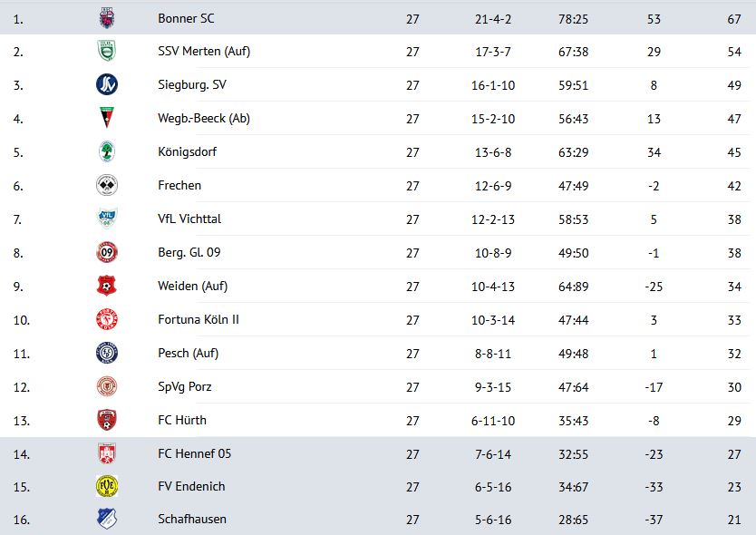This screenshot has height=535, width=756.
Task: Click the Berg. Gl. 09 crest
Action: [107, 253]
